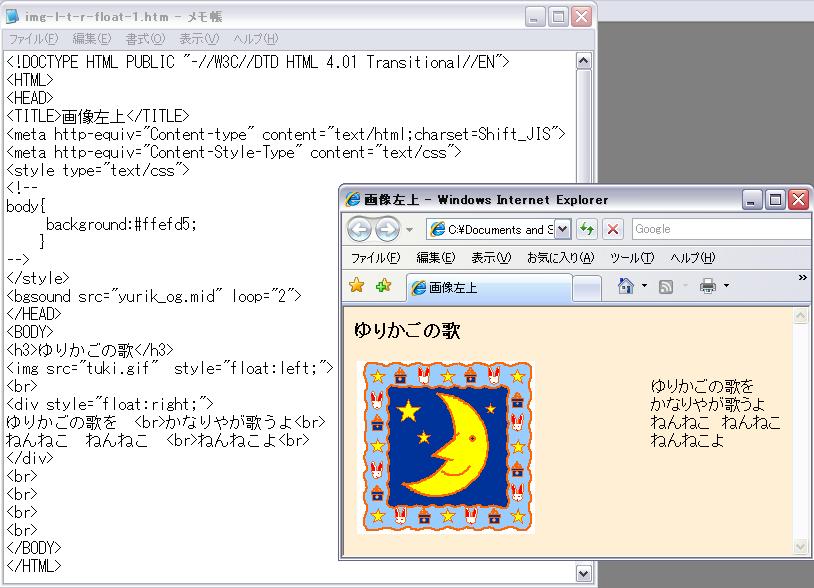Click the moon image in the page

447,447
